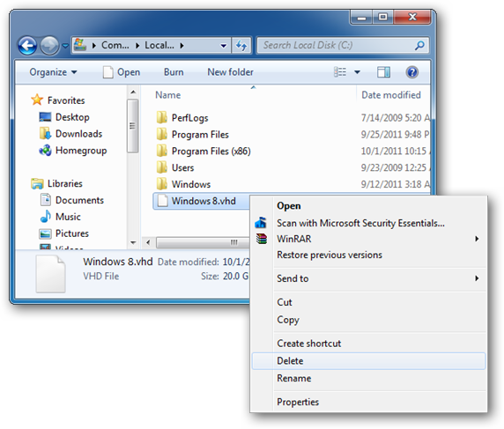
Task: Change view using the view icon
Action: 340,72
